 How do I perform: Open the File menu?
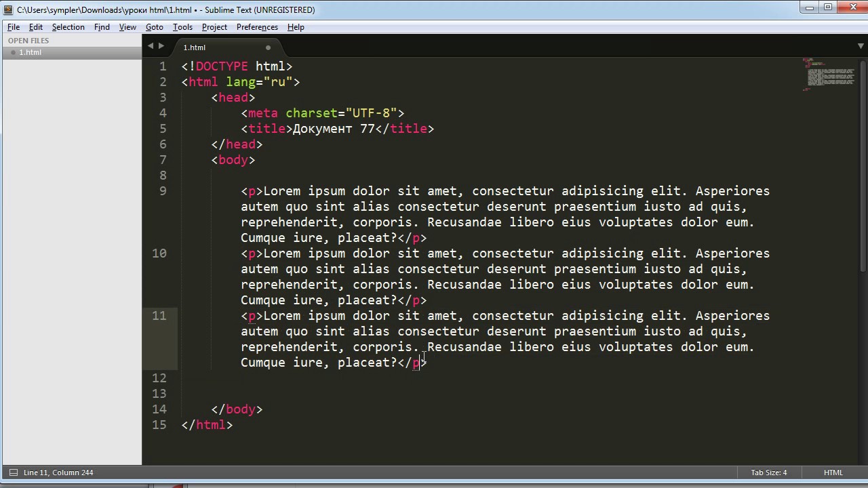click(14, 27)
